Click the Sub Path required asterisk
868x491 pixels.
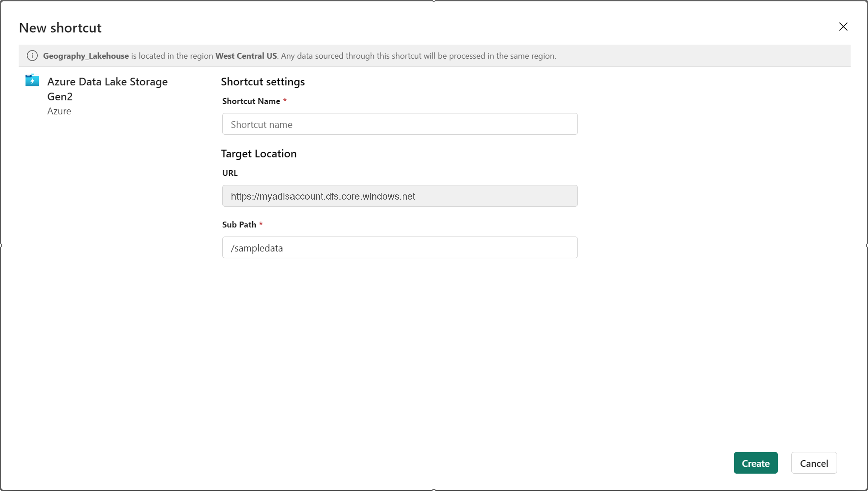[261, 224]
